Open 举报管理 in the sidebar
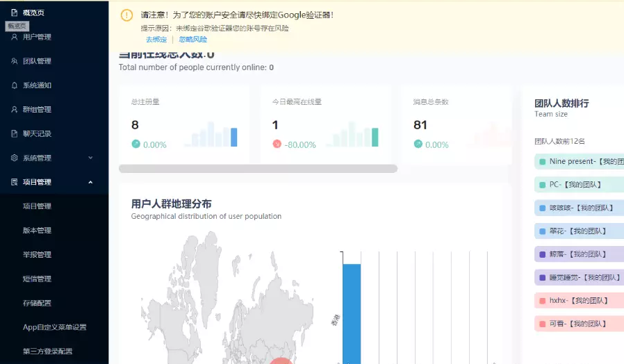 pos(37,254)
